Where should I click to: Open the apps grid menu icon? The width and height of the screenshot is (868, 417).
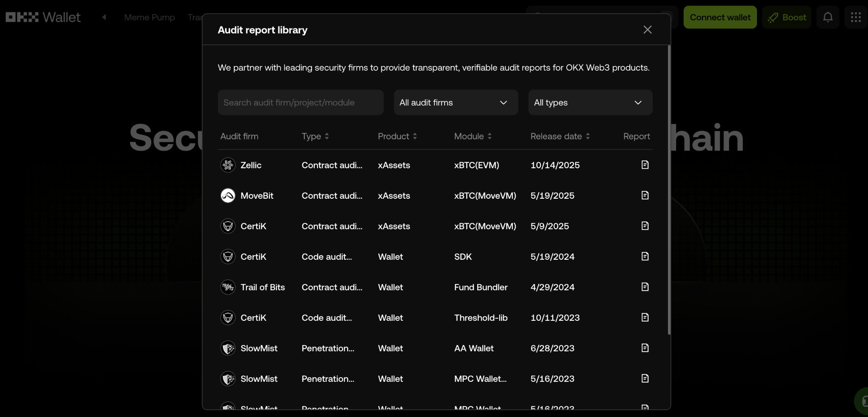(x=856, y=17)
